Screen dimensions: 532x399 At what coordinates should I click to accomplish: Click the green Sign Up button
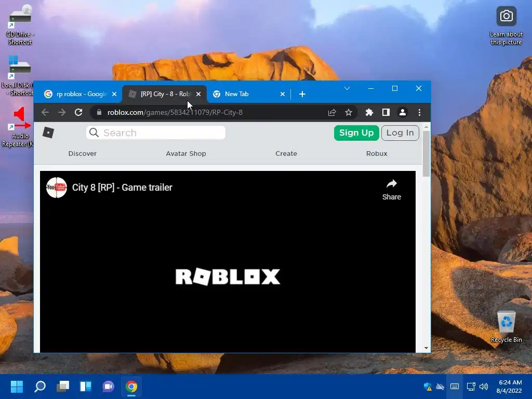coord(356,132)
